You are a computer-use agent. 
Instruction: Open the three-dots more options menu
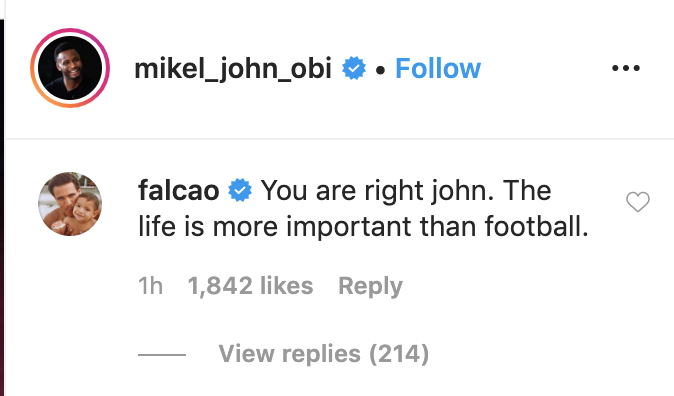[626, 68]
